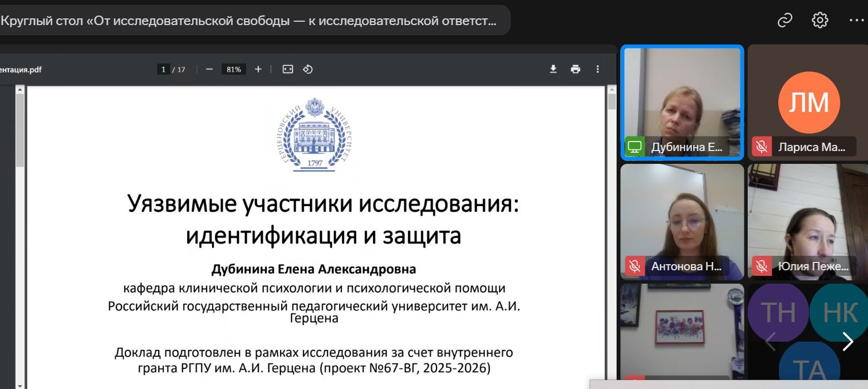Image resolution: width=868 pixels, height=389 pixels.
Task: Open the three-dot meeting menu
Action: (855, 21)
